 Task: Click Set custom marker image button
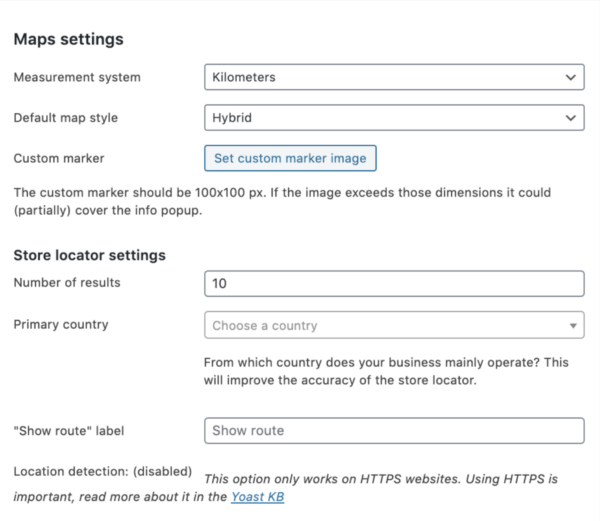click(x=290, y=158)
